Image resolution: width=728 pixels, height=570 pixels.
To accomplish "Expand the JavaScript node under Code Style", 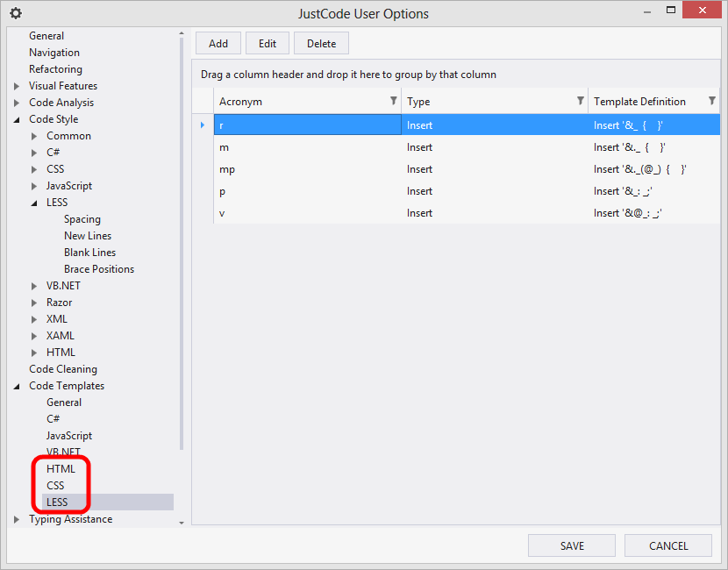I will pyautogui.click(x=34, y=187).
